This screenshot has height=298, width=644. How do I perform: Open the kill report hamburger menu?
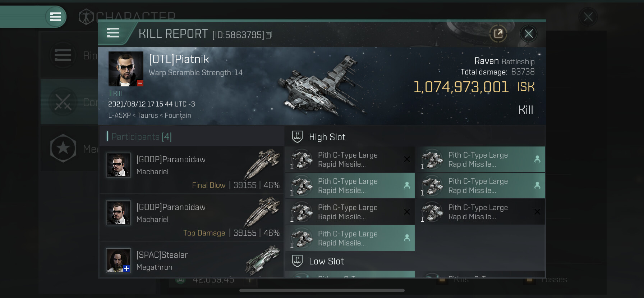tap(113, 33)
